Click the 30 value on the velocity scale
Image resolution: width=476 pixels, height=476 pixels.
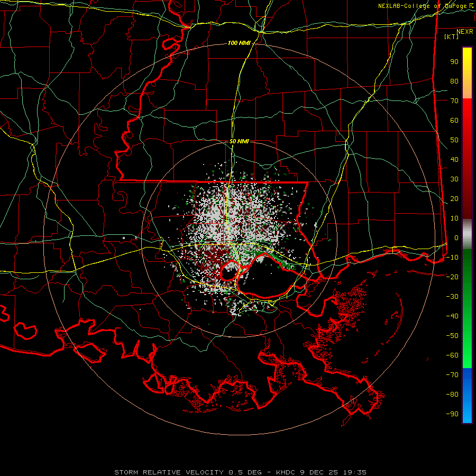tap(454, 179)
